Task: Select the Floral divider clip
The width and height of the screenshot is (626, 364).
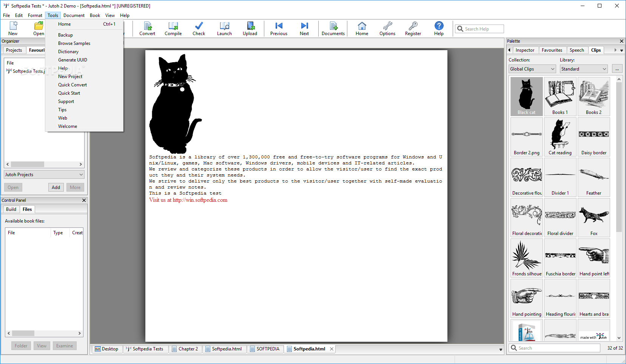Action: pos(560,218)
